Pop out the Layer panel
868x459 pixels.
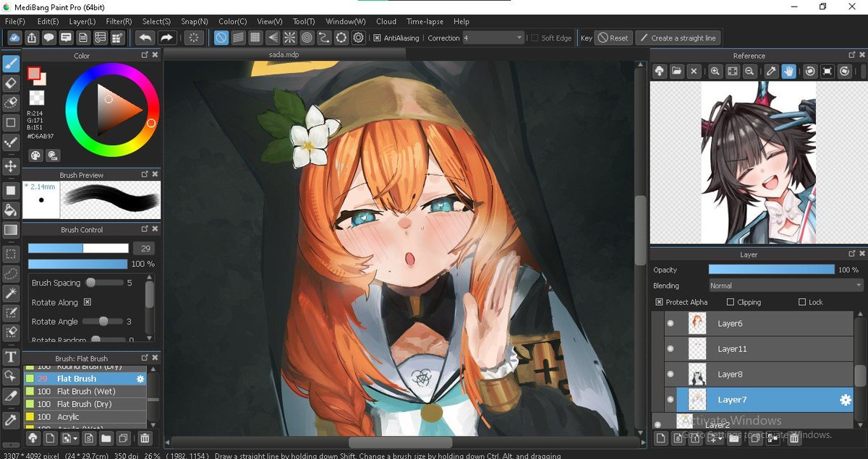851,254
